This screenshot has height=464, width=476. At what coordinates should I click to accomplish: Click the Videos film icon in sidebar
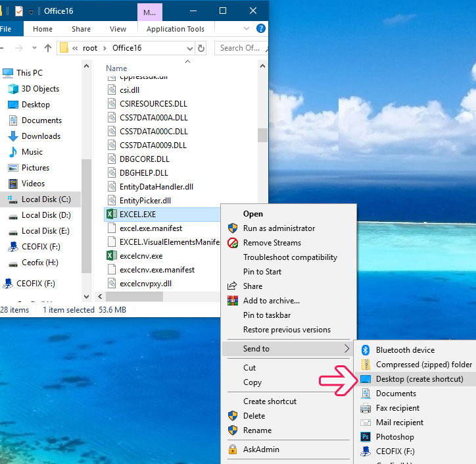(13, 184)
